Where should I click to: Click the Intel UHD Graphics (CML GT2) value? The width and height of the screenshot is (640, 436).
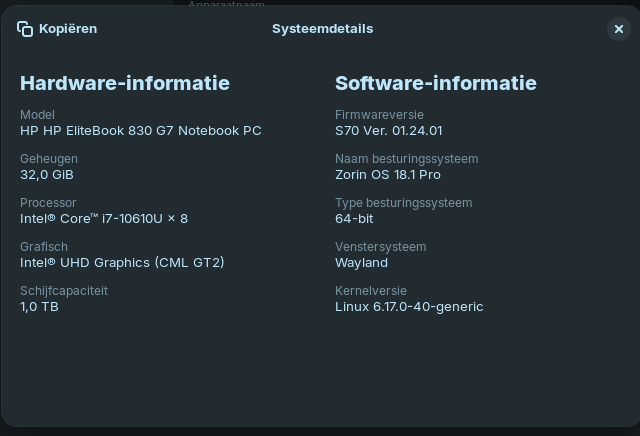(x=122, y=262)
